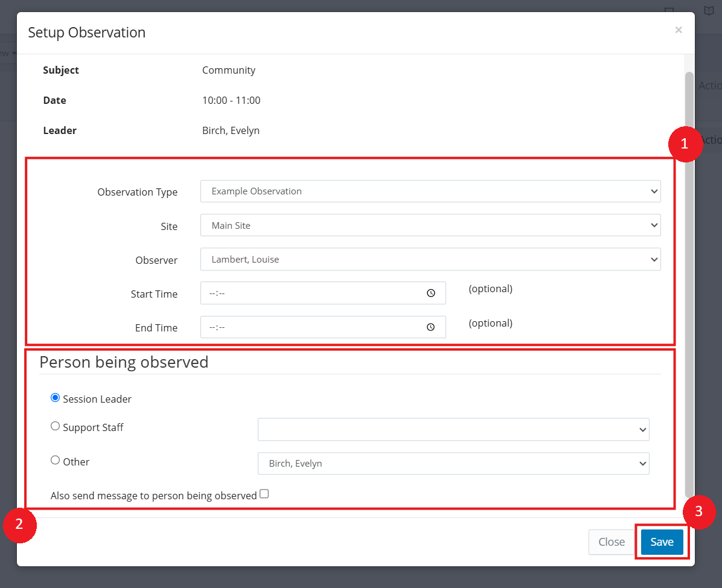Click the blue Save button

(662, 542)
